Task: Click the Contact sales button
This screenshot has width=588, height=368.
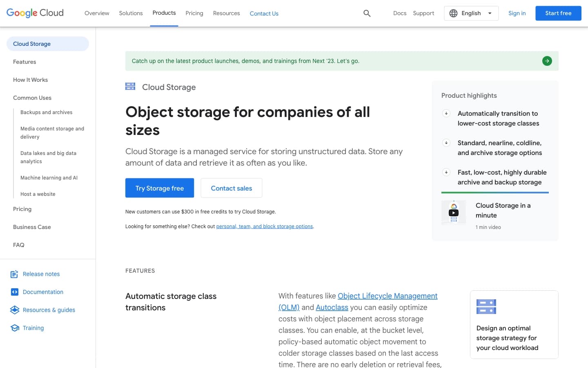Action: click(232, 188)
